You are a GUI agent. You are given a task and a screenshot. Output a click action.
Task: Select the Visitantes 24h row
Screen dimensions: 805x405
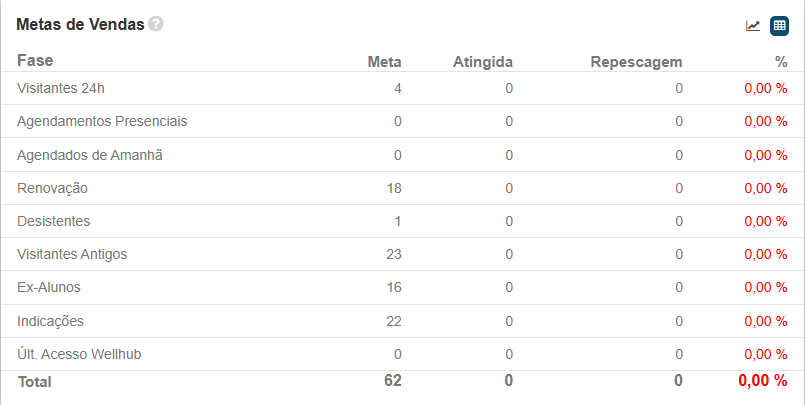coord(61,88)
